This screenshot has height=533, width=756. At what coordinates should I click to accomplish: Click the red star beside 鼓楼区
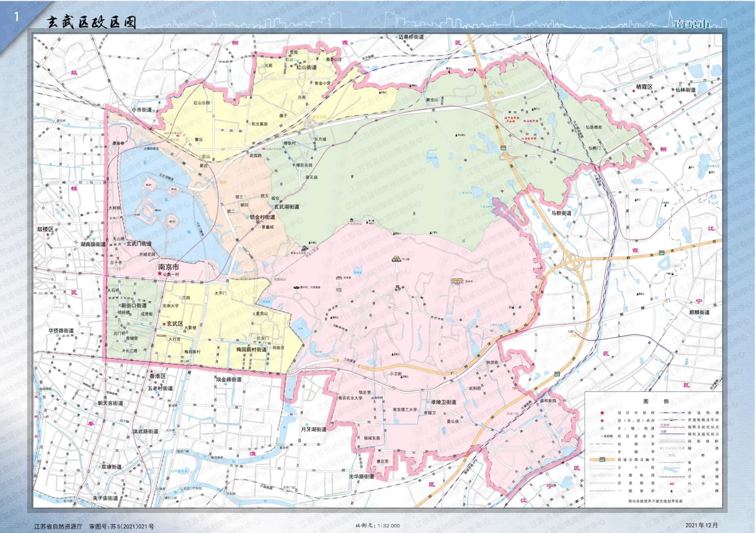click(x=48, y=234)
